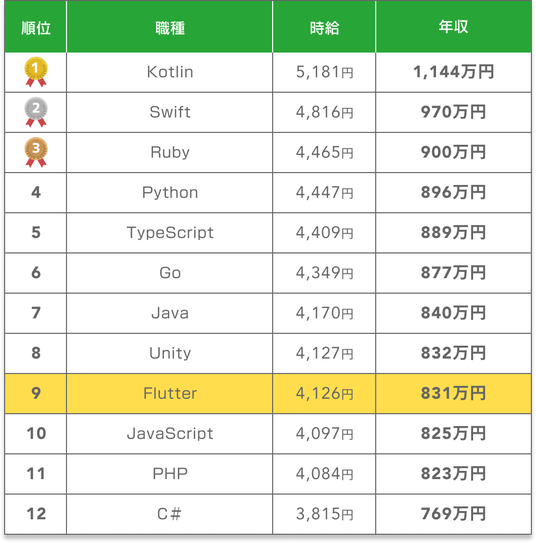Select the TypeScript cell

coord(170,233)
